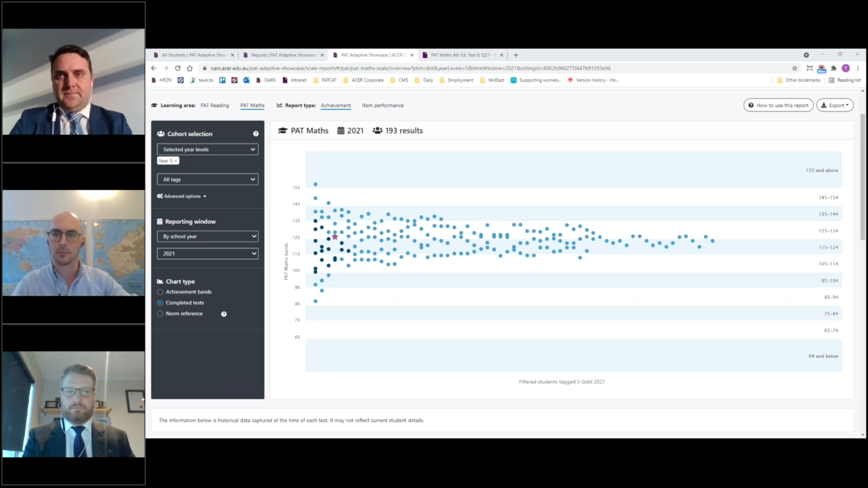Viewport: 868px width, 488px height.
Task: Expand Advanced options
Action: tap(182, 196)
